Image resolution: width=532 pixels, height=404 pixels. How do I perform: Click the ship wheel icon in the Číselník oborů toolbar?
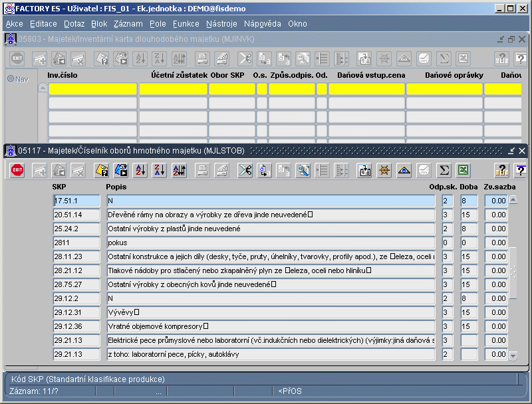point(384,171)
